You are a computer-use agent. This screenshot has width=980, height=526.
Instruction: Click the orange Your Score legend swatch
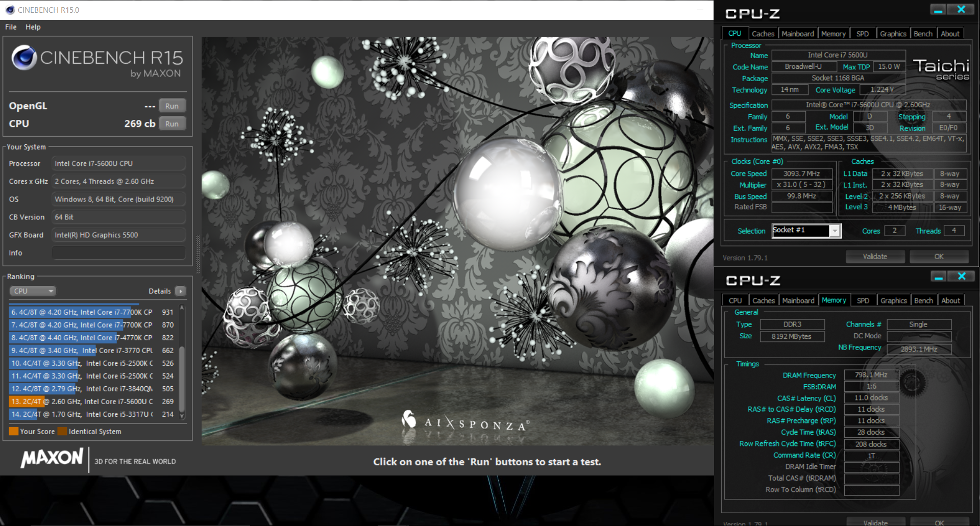coord(14,432)
